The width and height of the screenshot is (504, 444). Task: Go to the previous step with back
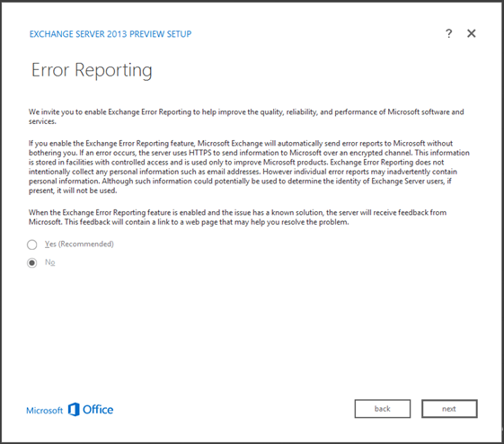point(383,409)
